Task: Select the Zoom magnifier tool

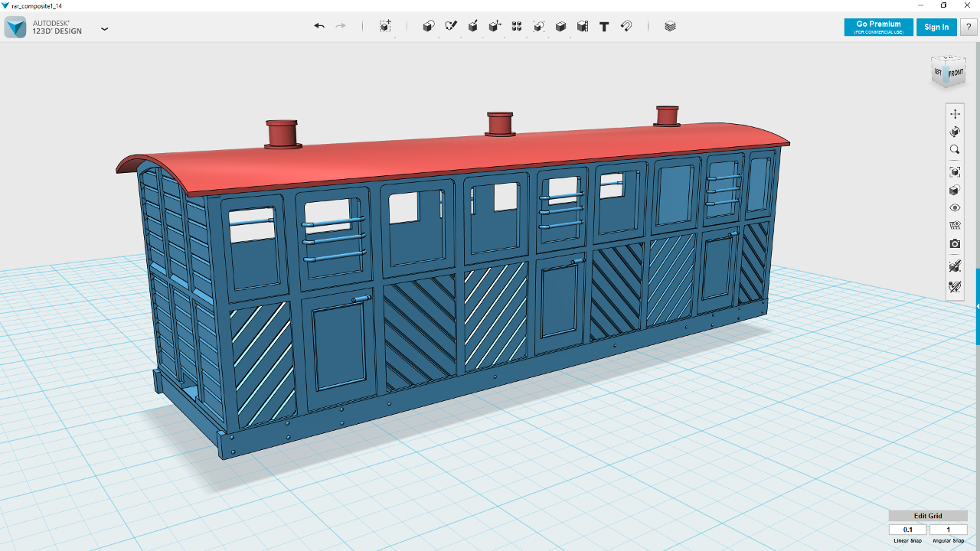Action: point(955,150)
